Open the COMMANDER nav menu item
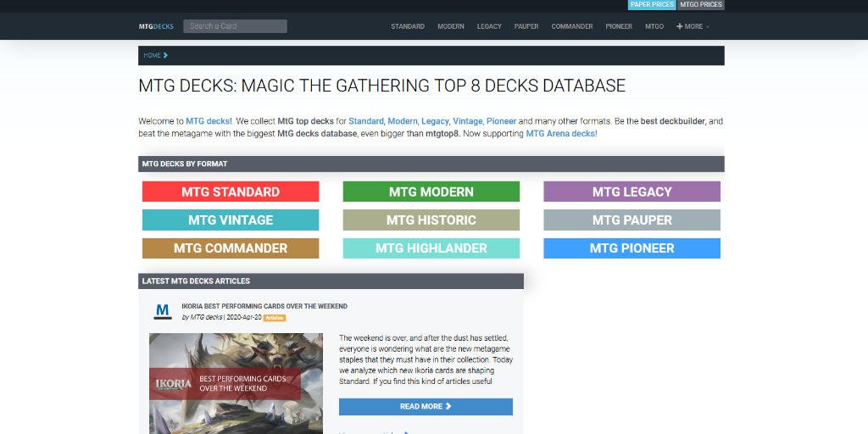 tap(572, 26)
